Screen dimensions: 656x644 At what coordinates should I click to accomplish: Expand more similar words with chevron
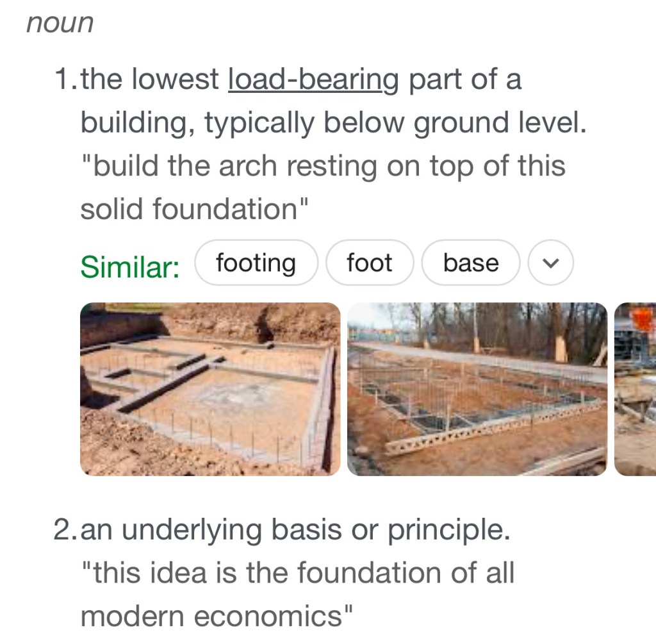pos(550,263)
